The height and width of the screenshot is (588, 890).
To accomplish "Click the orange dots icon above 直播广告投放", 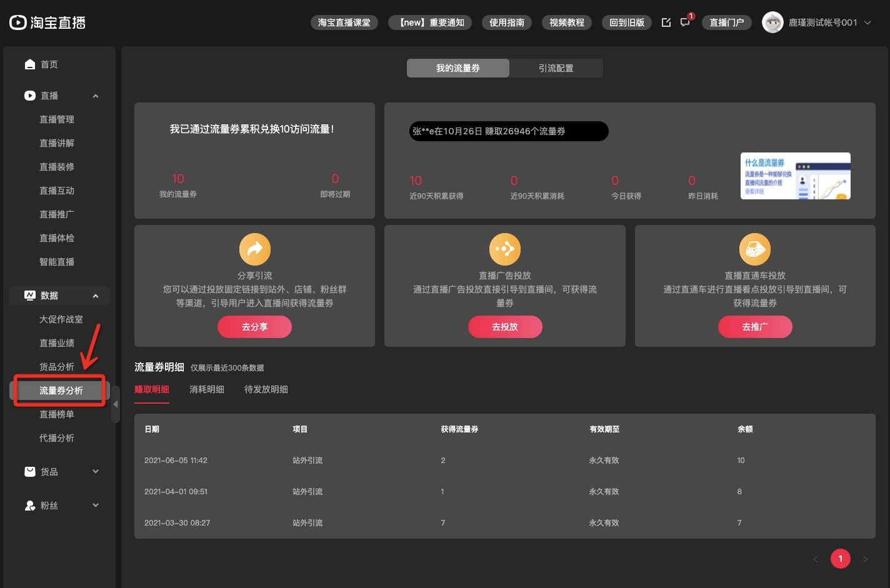I will point(505,249).
